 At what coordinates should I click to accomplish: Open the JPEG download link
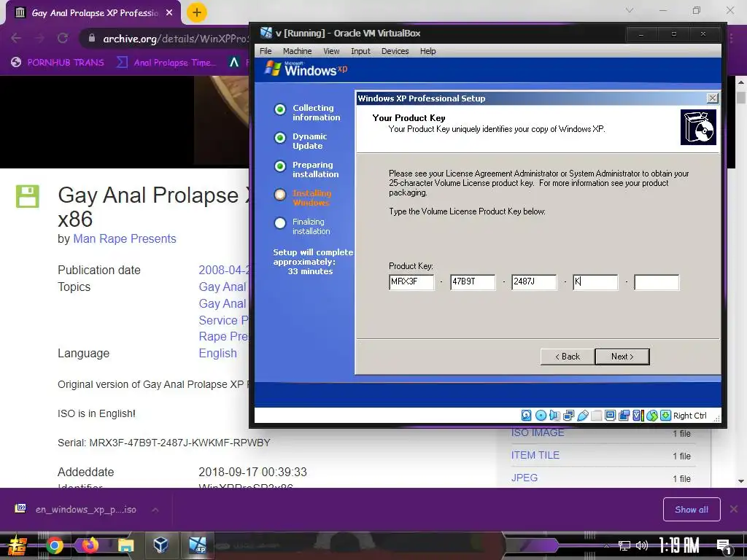click(x=524, y=478)
